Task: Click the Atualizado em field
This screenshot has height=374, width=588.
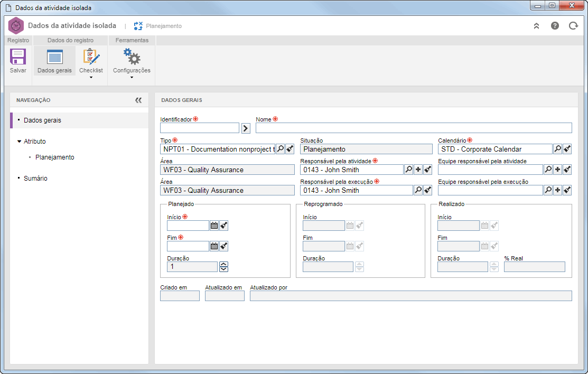Action: (225, 296)
